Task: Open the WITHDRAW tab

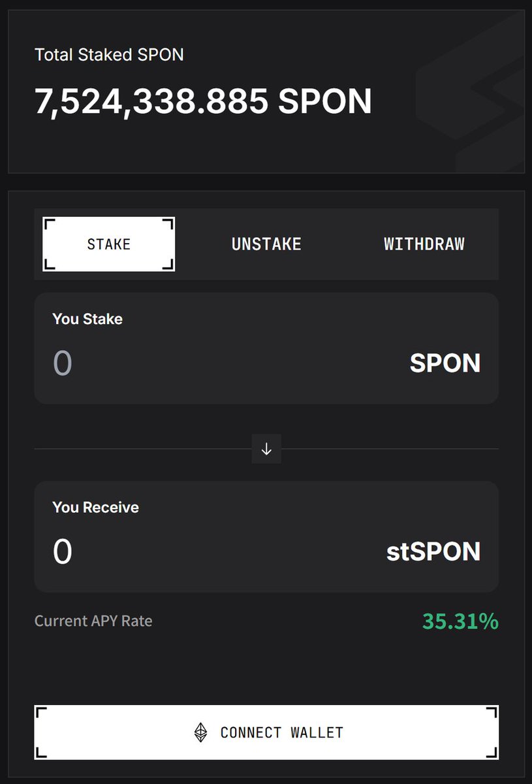Action: [424, 244]
